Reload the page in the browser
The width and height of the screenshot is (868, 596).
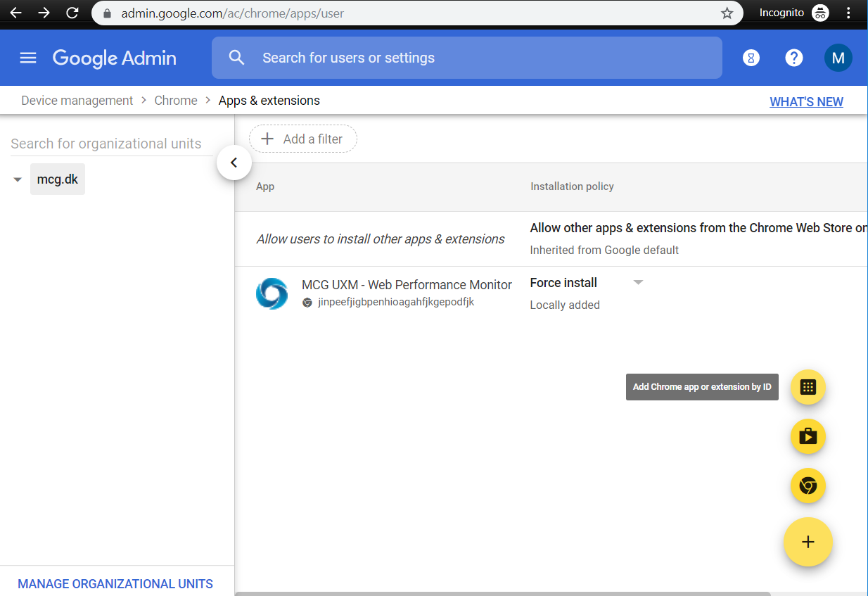coord(72,13)
